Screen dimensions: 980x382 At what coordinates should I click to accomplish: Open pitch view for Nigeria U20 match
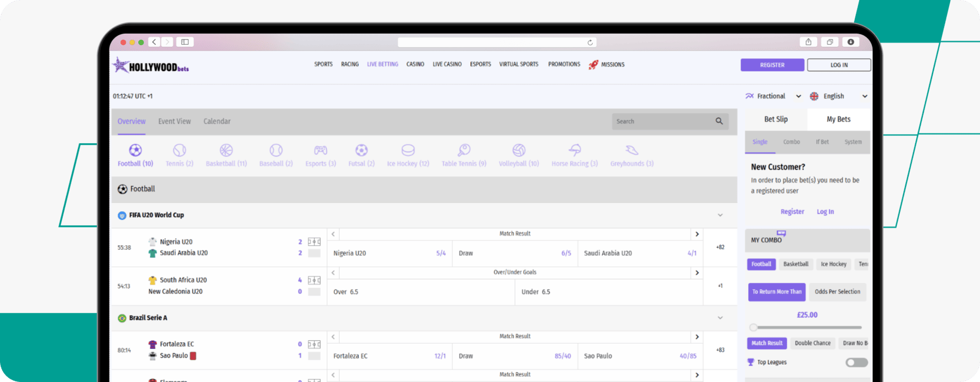[314, 242]
